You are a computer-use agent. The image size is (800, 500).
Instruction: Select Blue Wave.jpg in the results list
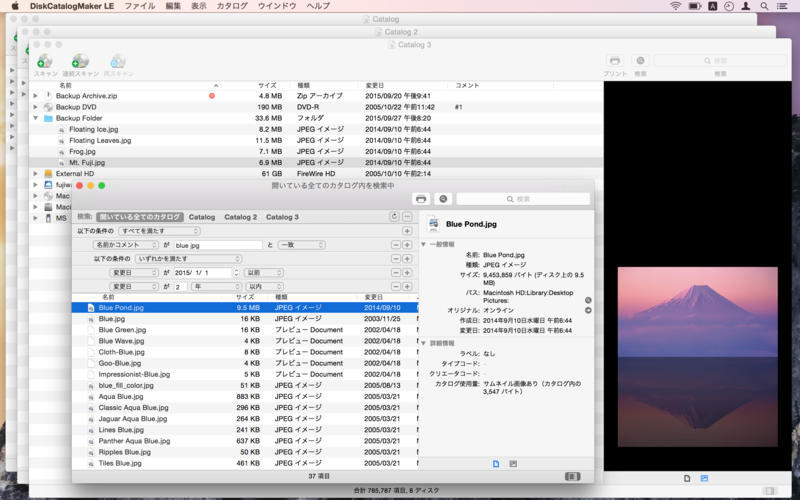[121, 341]
